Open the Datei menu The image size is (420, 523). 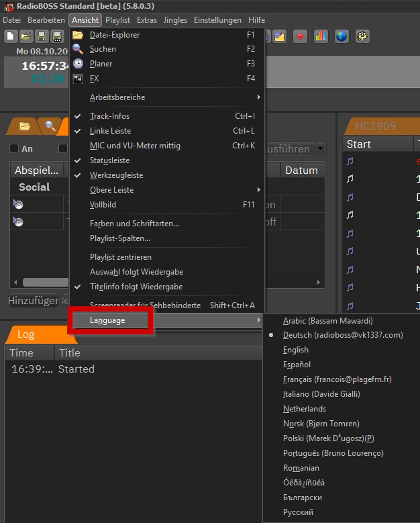[11, 20]
